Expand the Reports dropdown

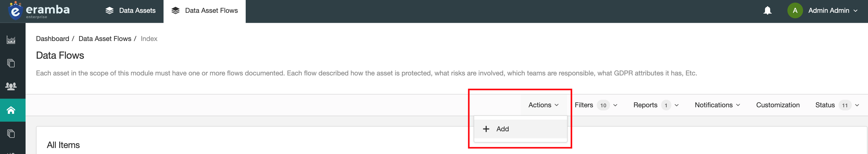[x=656, y=105]
